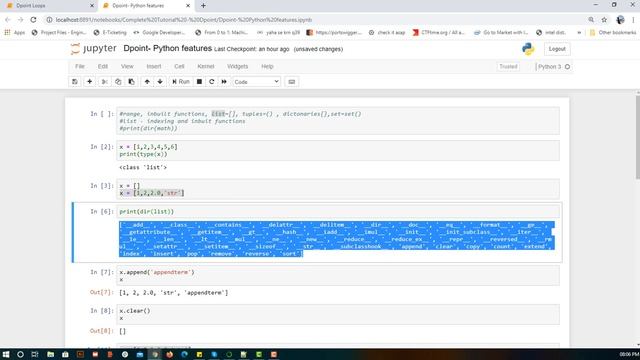The image size is (640, 360).
Task: Open the Cell menu
Action: click(179, 66)
